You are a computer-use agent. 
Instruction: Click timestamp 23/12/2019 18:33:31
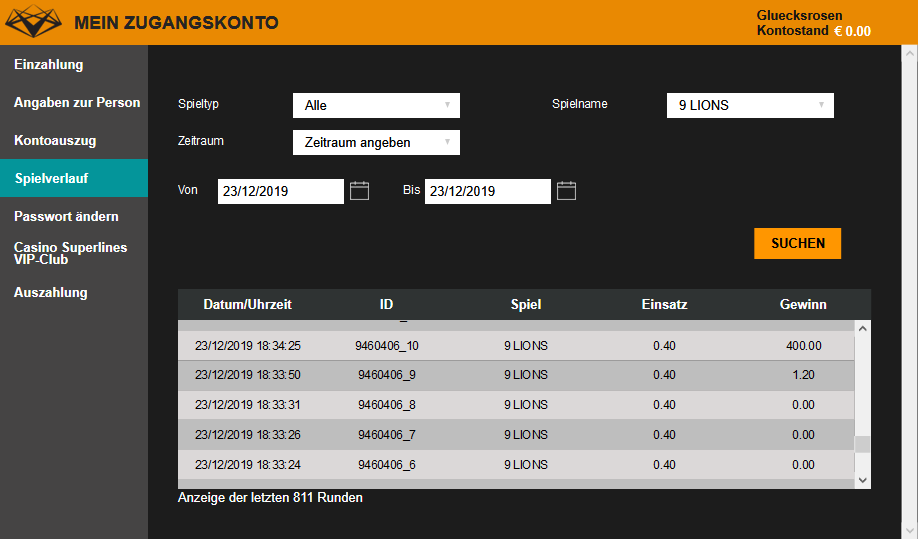248,405
